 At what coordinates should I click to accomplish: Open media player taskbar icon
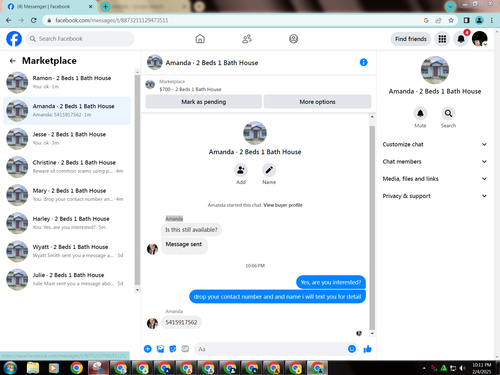point(53,368)
